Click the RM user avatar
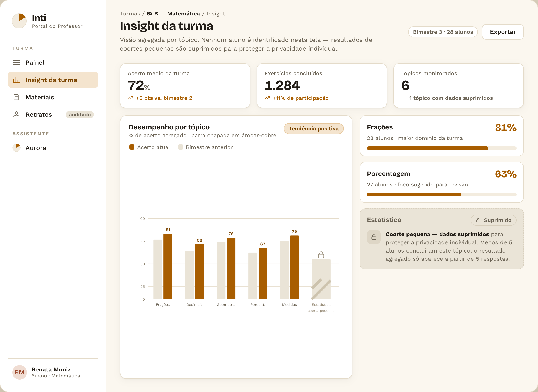 click(x=19, y=372)
